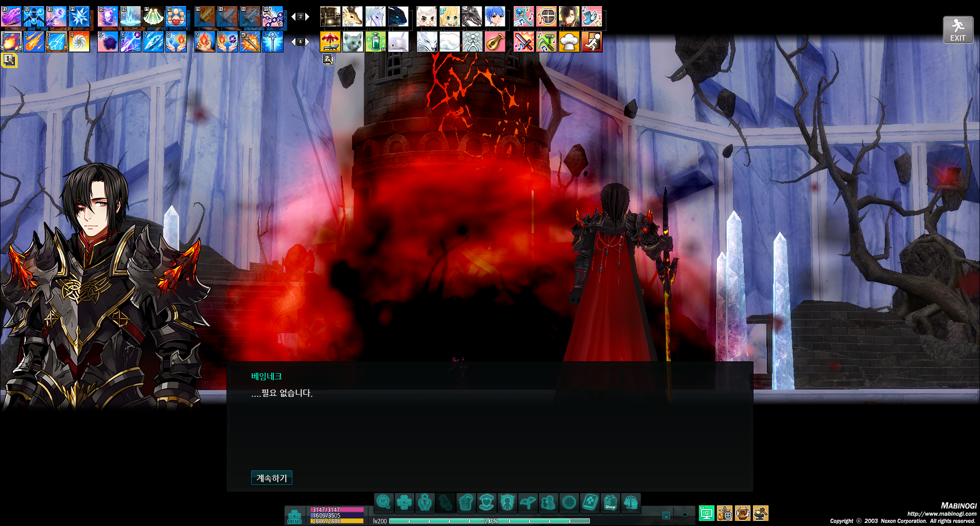Open the round Celtic knot icon
Screen dimensions: 980x526
click(x=569, y=502)
